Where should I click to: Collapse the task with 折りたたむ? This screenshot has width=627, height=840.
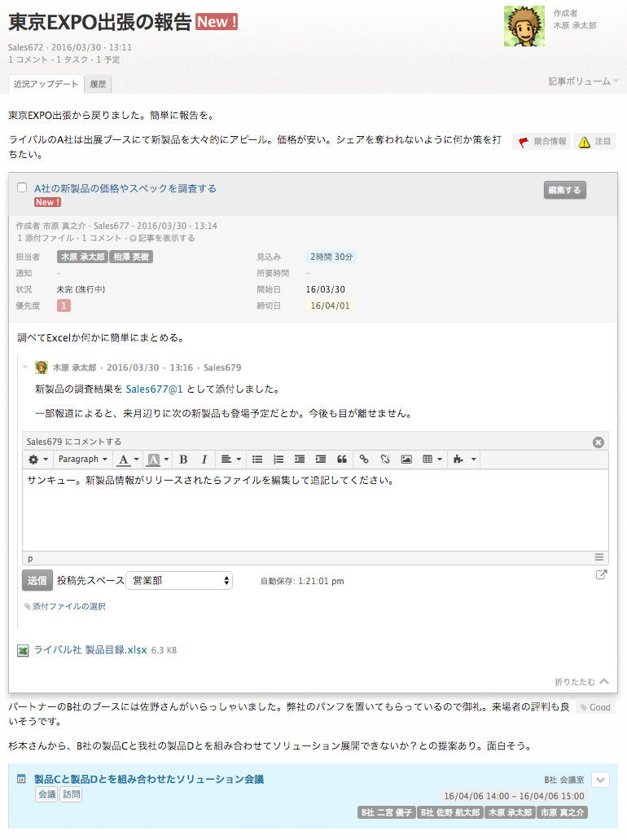click(581, 681)
